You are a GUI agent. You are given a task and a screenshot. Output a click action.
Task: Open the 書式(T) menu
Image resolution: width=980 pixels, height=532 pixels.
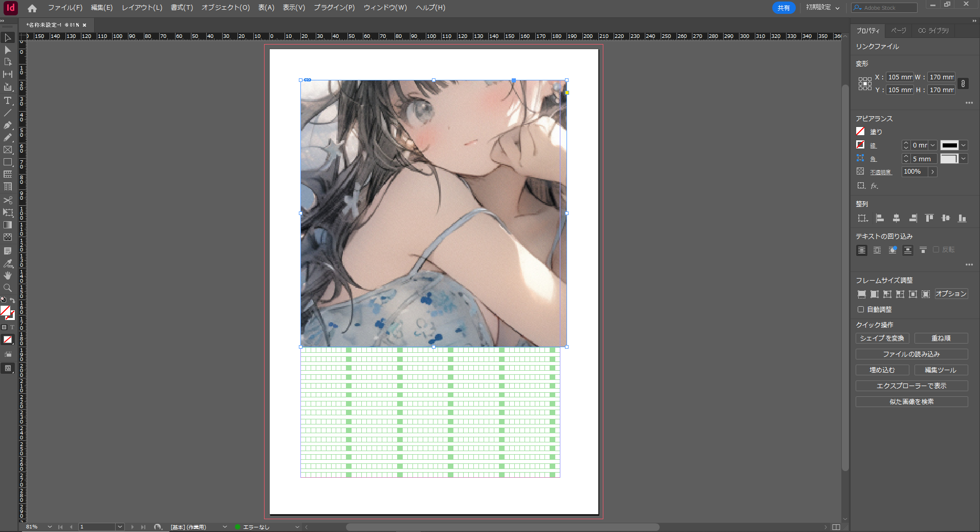click(x=182, y=8)
